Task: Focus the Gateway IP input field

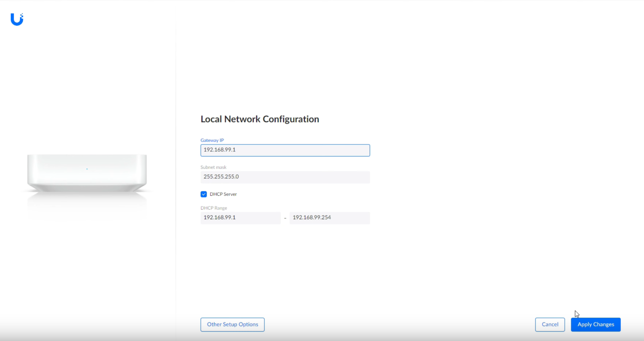Action: [x=285, y=150]
